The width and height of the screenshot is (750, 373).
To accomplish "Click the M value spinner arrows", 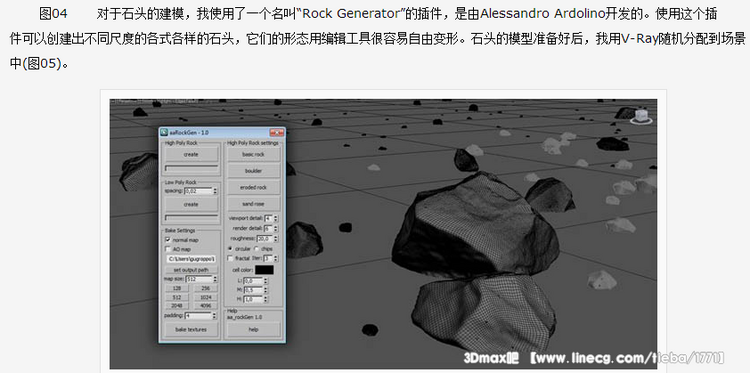I will [265, 290].
